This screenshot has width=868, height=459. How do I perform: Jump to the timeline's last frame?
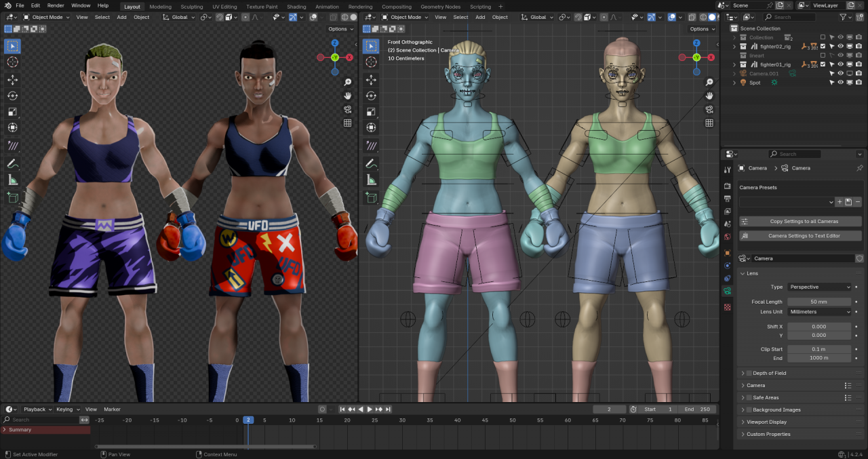388,410
